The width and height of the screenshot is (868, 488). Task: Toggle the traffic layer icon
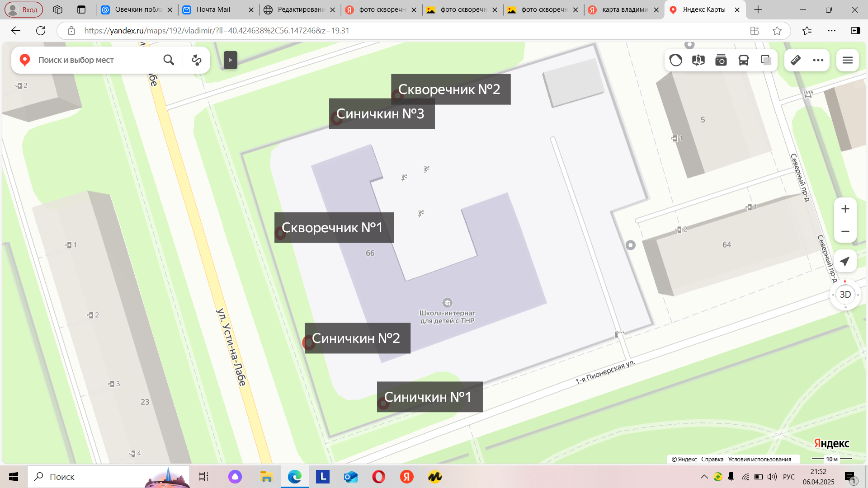676,60
